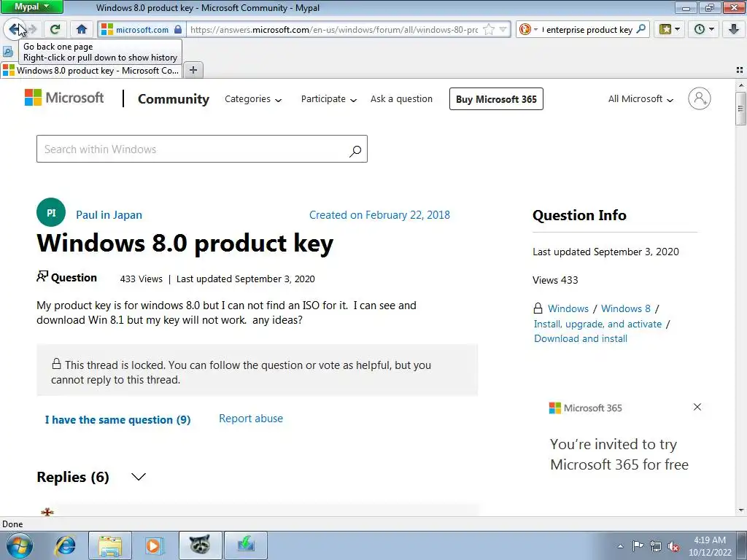Image resolution: width=747 pixels, height=560 pixels.
Task: Launch Internet Explorer from taskbar
Action: click(x=65, y=545)
